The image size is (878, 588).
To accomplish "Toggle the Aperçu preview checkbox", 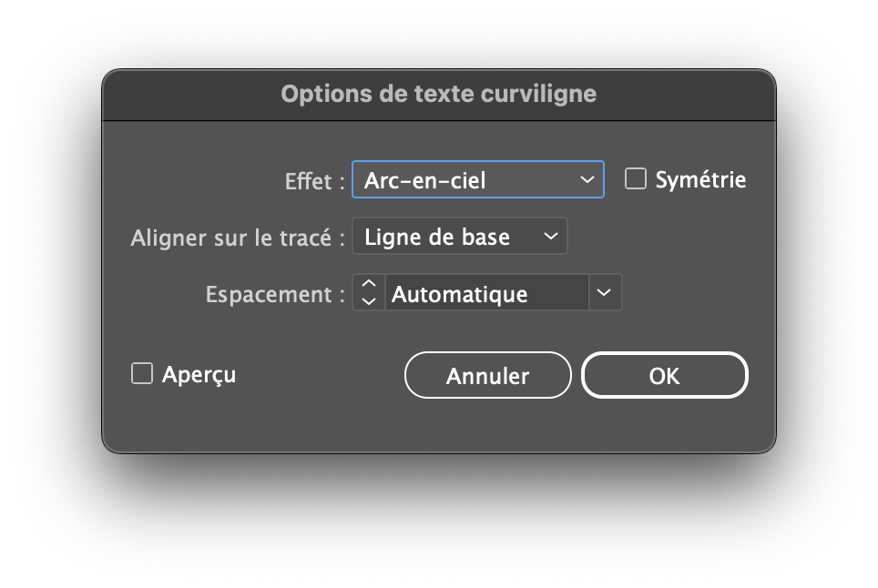I will point(142,373).
